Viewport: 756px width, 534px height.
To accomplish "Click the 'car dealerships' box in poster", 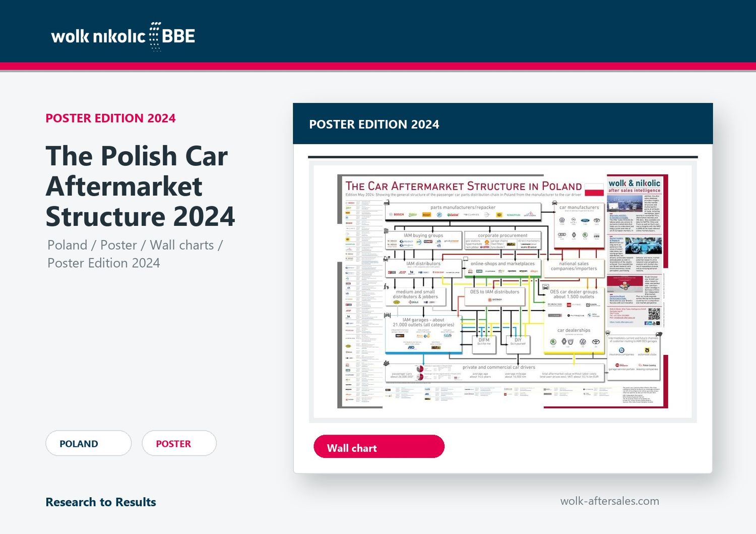I will click(574, 339).
